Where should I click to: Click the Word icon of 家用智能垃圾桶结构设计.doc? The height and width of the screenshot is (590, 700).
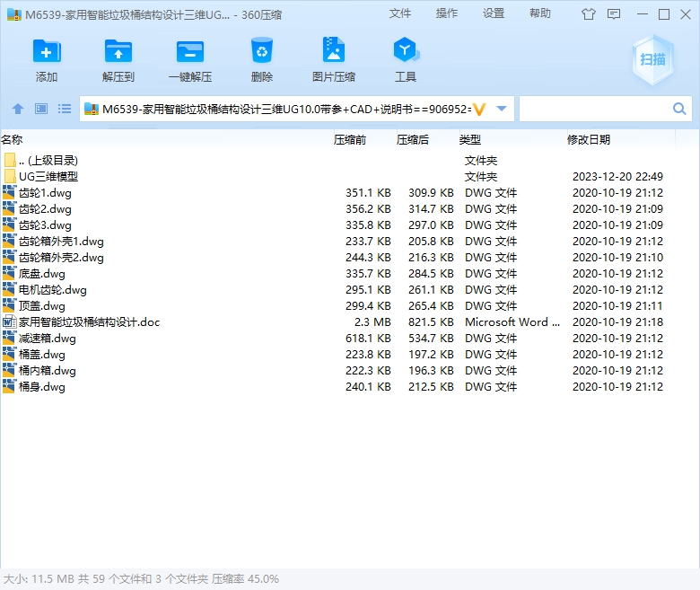[9, 321]
